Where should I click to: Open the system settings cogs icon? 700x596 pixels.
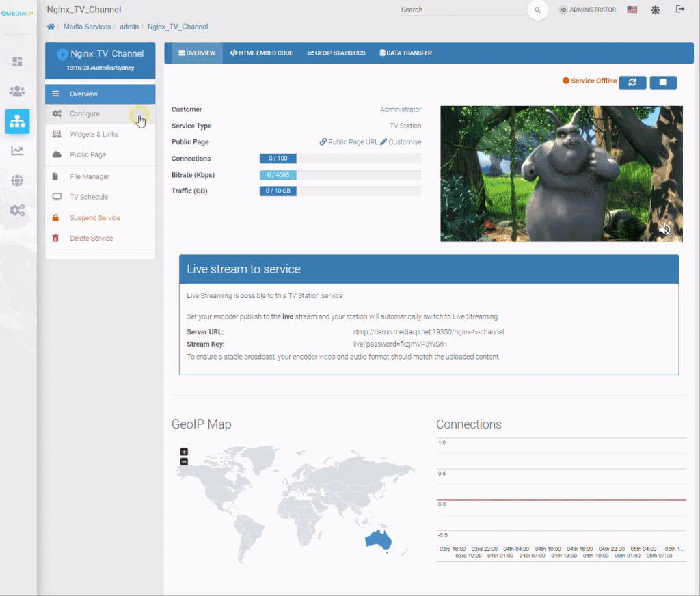click(x=17, y=211)
